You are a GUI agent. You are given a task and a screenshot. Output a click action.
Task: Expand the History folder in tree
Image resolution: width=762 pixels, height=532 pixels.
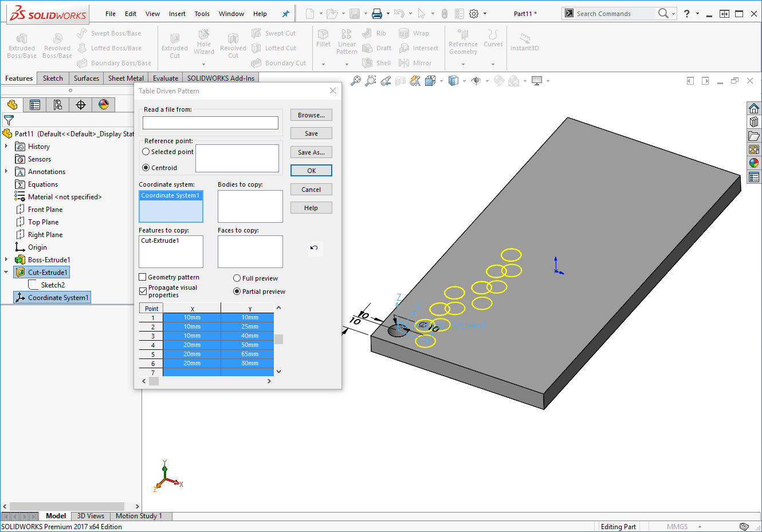pyautogui.click(x=6, y=147)
